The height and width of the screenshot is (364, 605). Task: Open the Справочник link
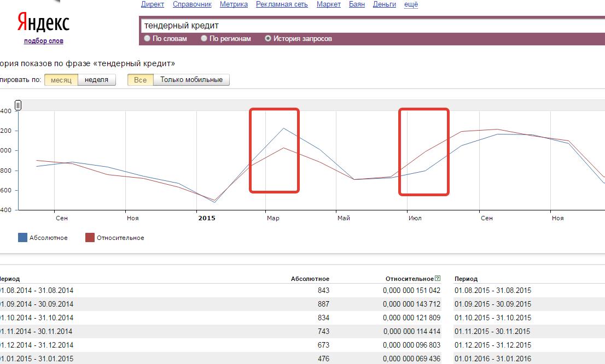[192, 4]
